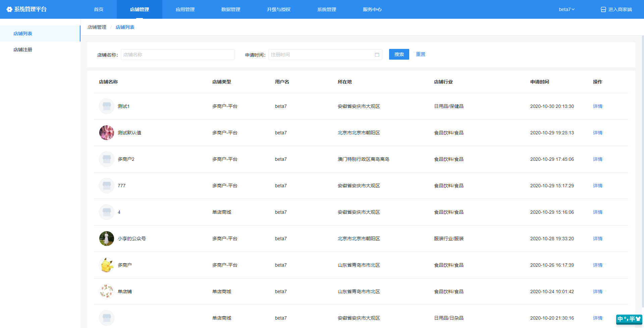
Task: Click the gear logo of 系统管理平台
Action: pos(9,9)
